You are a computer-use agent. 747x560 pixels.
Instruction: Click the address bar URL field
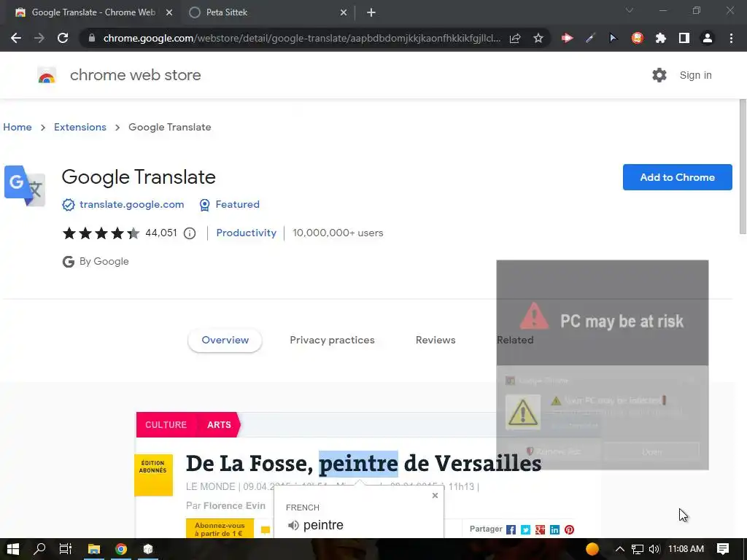coord(301,38)
